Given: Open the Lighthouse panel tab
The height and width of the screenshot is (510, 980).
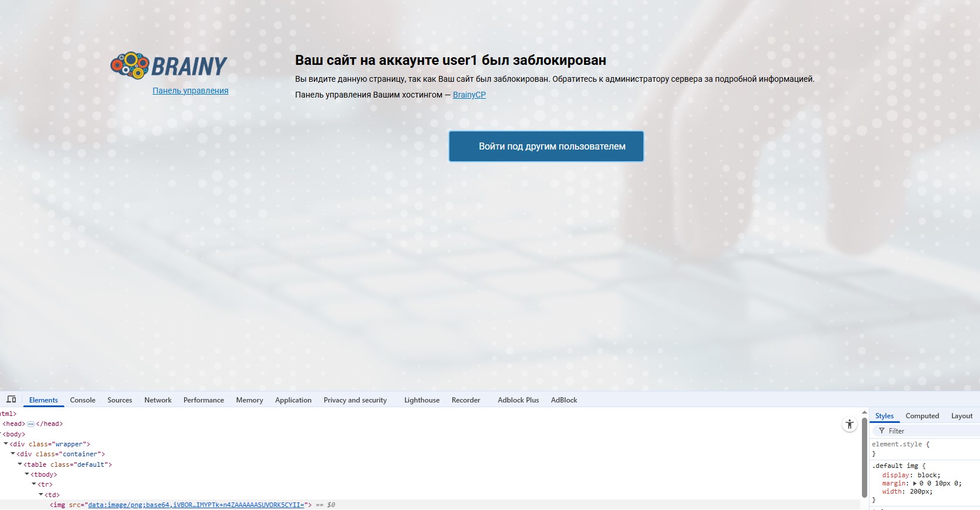Looking at the screenshot, I should pos(421,400).
